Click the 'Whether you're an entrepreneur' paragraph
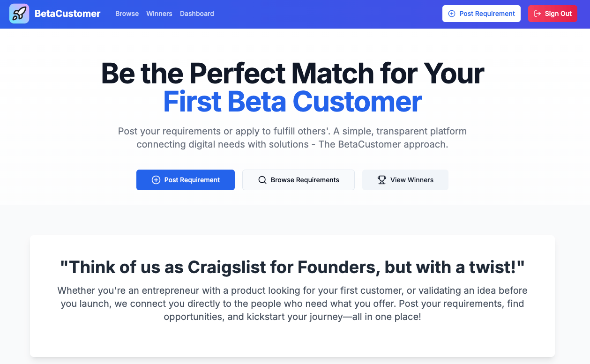 tap(292, 304)
